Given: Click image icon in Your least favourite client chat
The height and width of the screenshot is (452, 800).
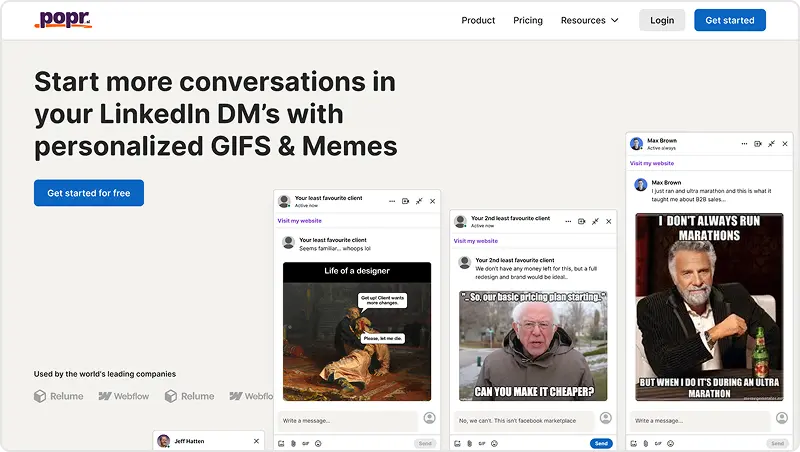Looking at the screenshot, I should [281, 443].
